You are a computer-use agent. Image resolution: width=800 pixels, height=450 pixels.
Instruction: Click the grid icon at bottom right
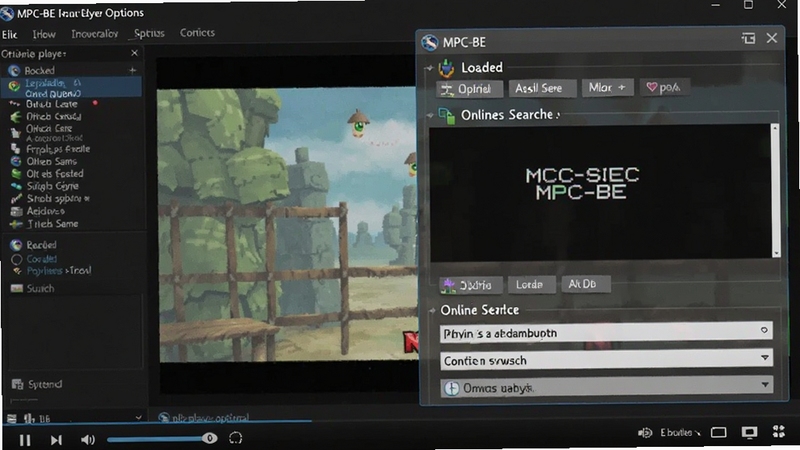click(x=779, y=432)
